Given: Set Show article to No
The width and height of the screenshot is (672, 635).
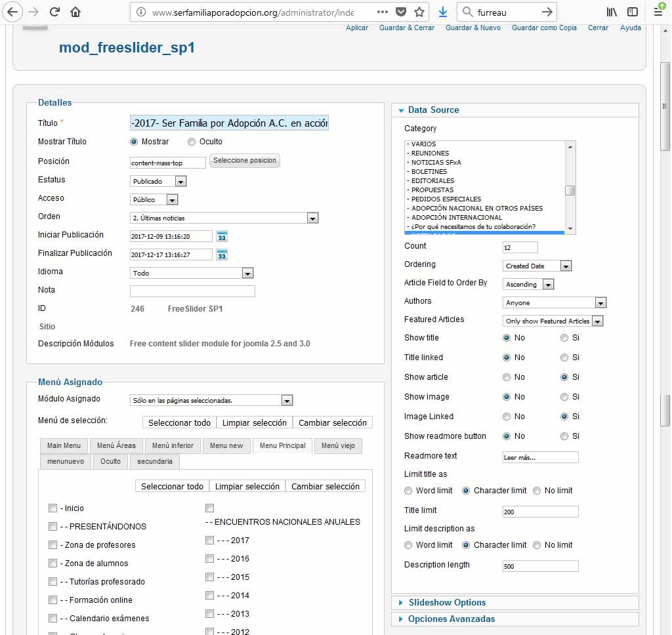Looking at the screenshot, I should [507, 377].
